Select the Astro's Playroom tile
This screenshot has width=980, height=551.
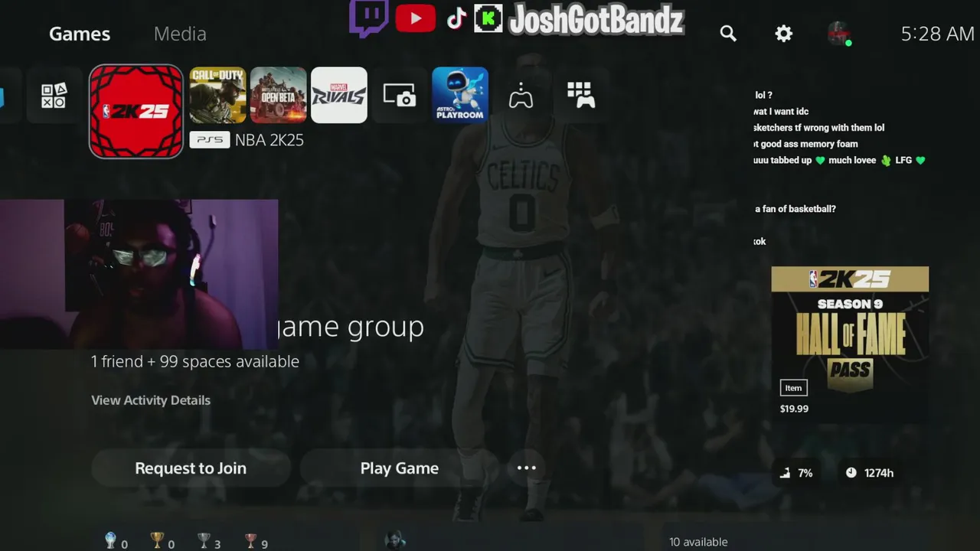coord(460,95)
